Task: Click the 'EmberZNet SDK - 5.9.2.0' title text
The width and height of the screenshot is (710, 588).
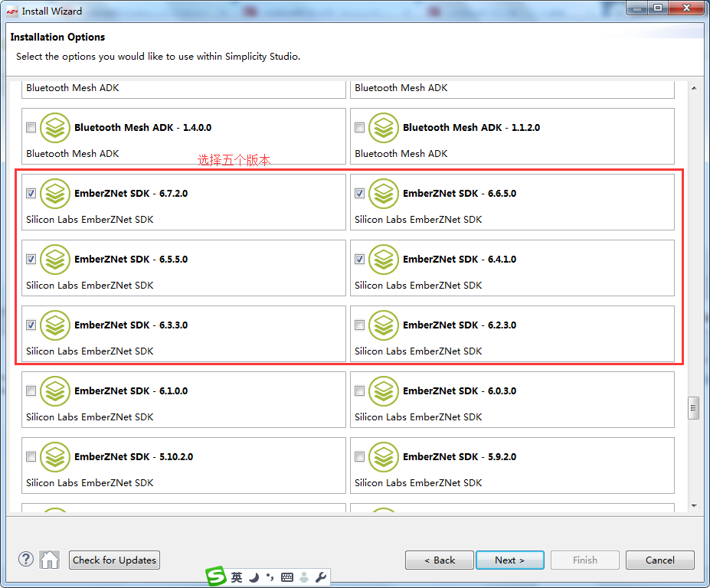Action: 460,457
